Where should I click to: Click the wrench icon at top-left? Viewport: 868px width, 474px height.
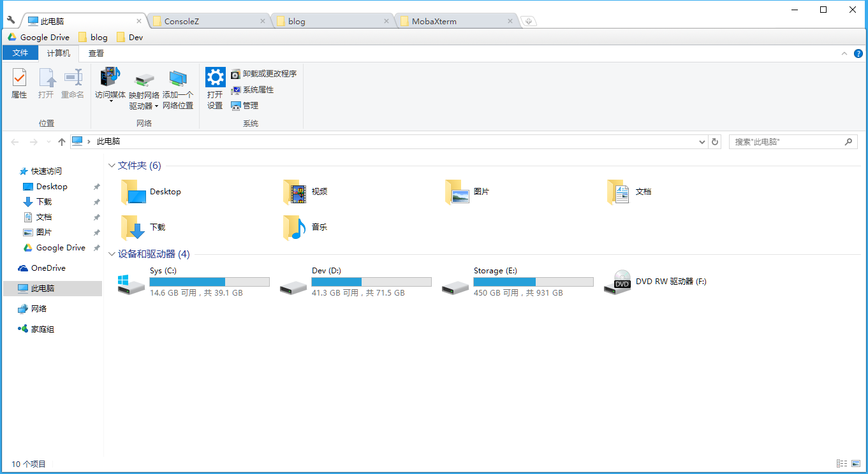11,20
